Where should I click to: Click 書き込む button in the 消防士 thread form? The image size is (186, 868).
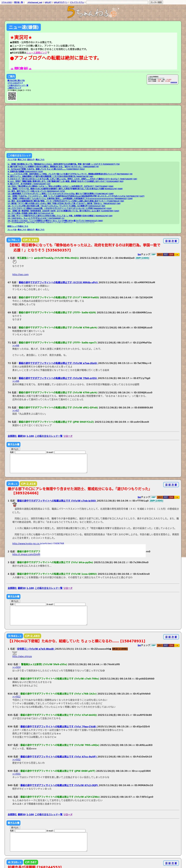(15, 601)
